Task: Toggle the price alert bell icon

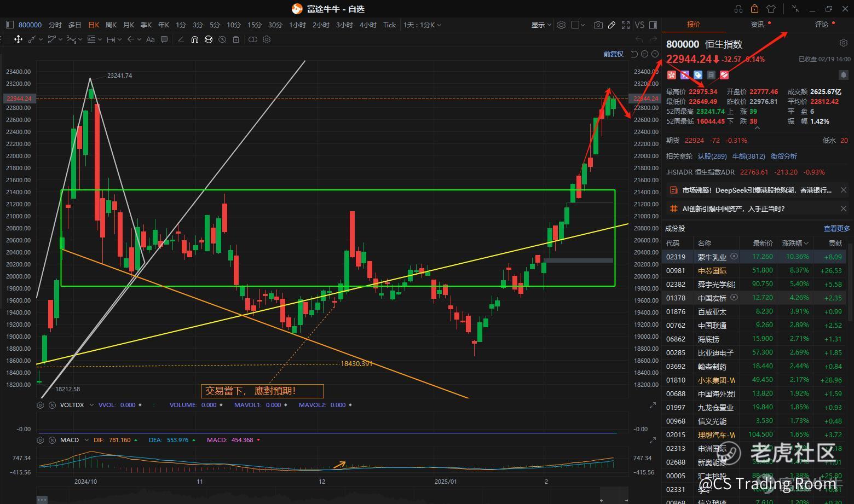Action: 843,74
